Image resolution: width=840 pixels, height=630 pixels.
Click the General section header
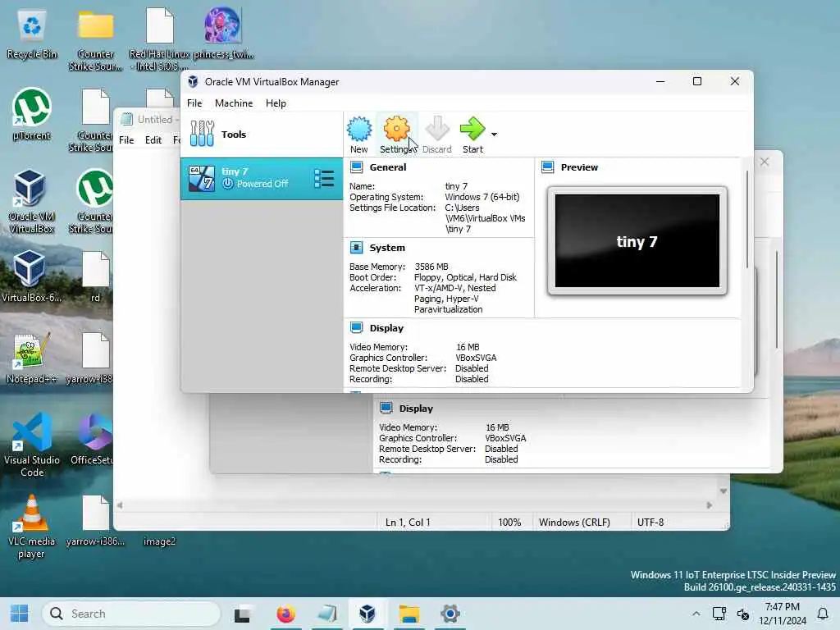pyautogui.click(x=388, y=167)
